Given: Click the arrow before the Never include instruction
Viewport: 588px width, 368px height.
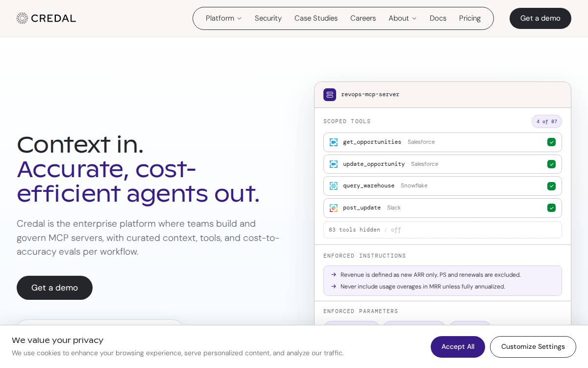Looking at the screenshot, I should tap(334, 287).
